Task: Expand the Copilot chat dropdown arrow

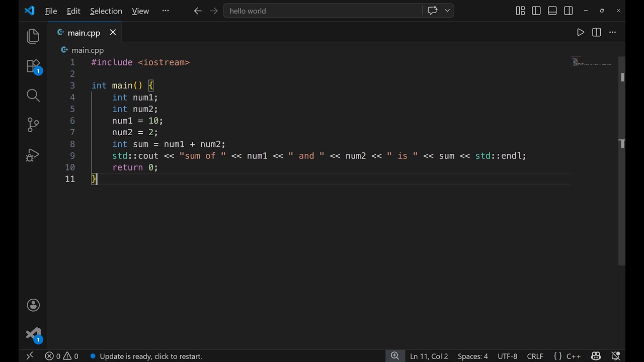Action: [x=447, y=11]
